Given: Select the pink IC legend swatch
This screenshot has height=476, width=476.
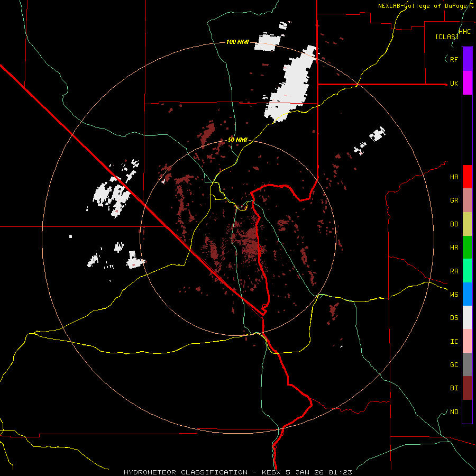Looking at the screenshot, I should coord(467,341).
